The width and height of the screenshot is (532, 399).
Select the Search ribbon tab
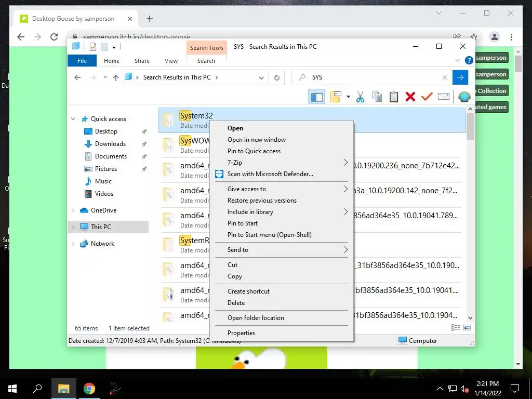point(206,61)
